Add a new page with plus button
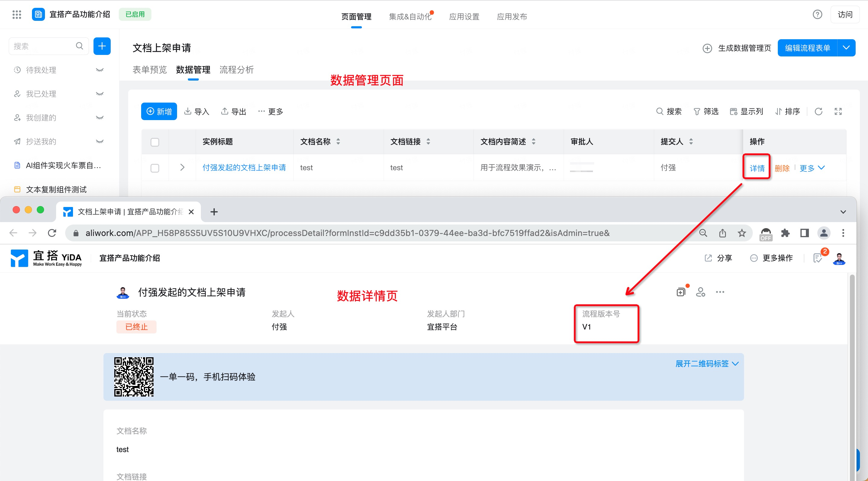 tap(102, 46)
